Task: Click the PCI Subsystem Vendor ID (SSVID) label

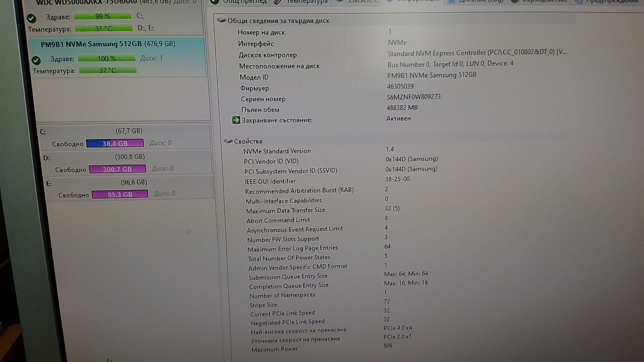Action: [x=291, y=171]
